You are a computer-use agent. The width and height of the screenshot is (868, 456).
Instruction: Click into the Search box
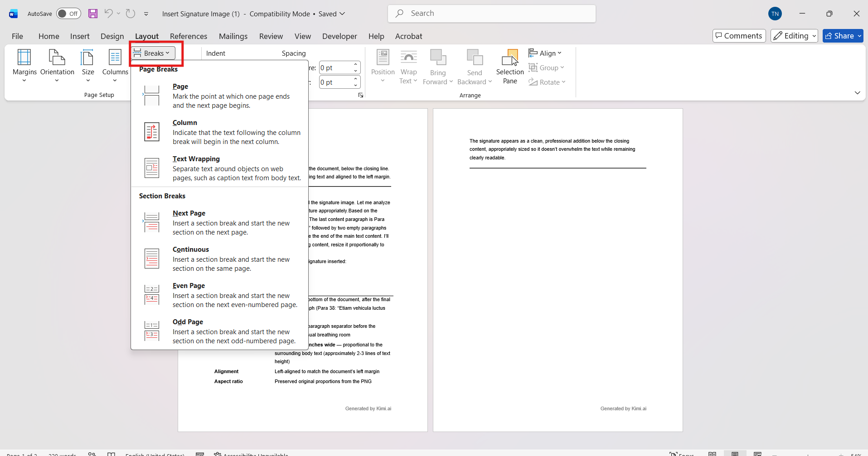pos(492,14)
